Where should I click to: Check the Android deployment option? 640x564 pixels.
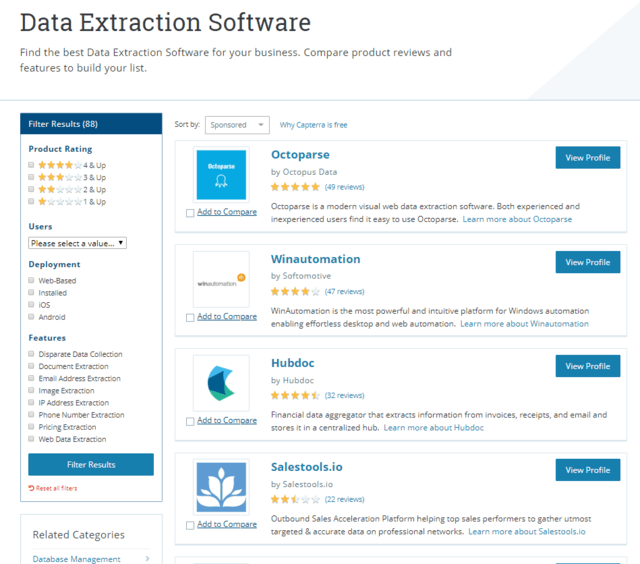31,317
